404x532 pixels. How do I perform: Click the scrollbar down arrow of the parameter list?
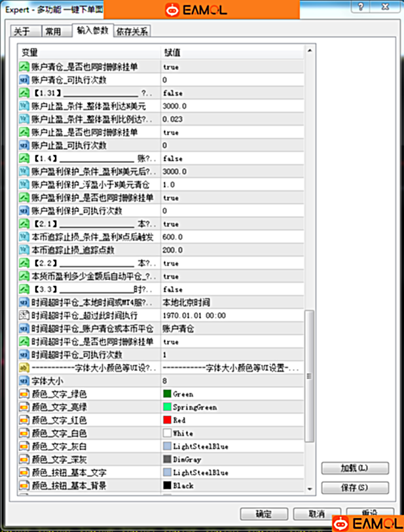click(x=310, y=489)
